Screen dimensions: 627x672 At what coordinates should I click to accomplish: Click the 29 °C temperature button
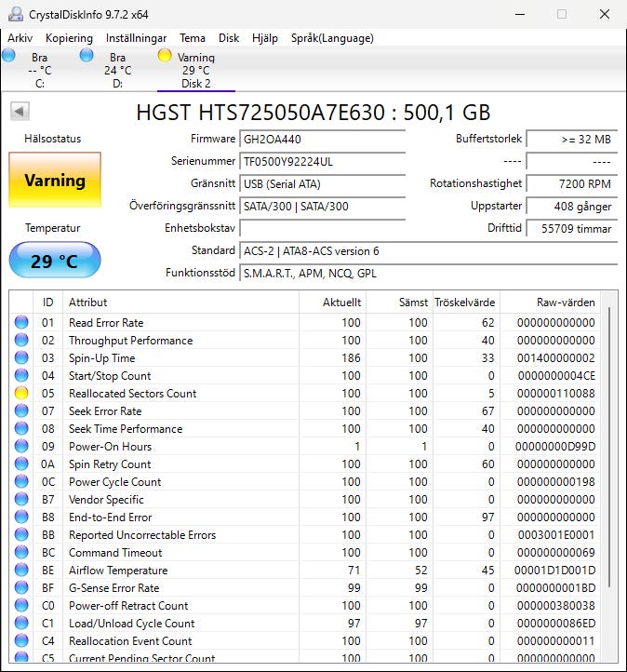(55, 261)
